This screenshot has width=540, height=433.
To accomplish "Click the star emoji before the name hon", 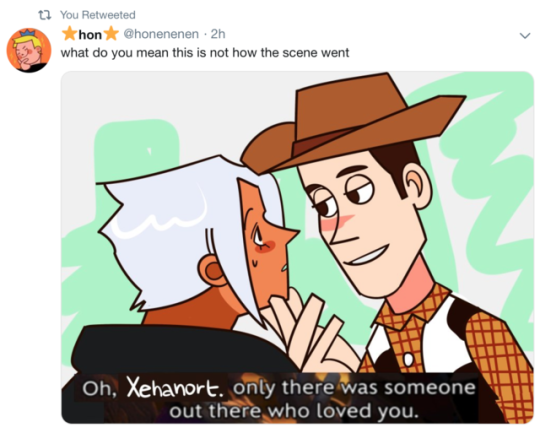I will 69,34.
